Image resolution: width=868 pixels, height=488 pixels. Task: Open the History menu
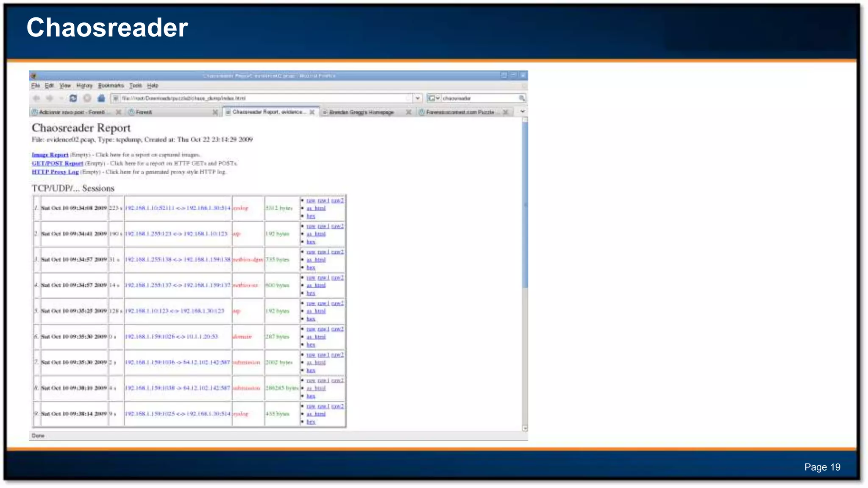[84, 86]
